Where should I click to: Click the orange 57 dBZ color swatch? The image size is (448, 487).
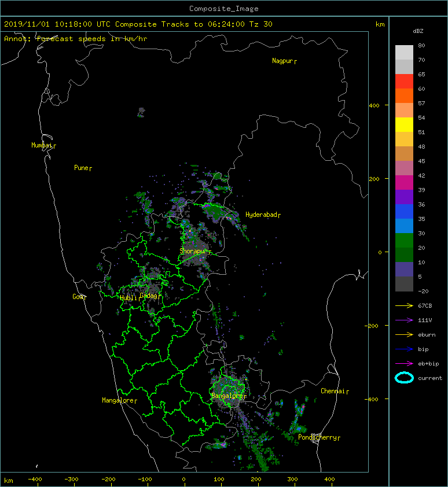click(404, 95)
